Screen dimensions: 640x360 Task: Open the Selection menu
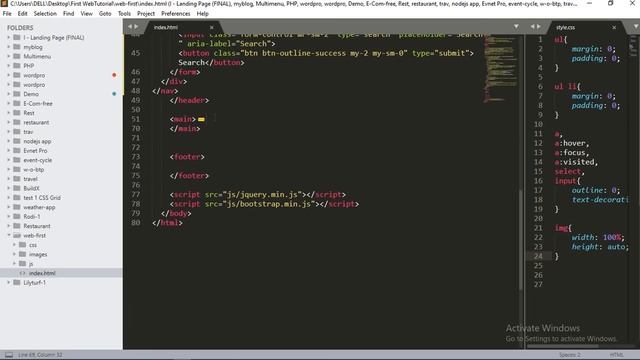tap(45, 13)
